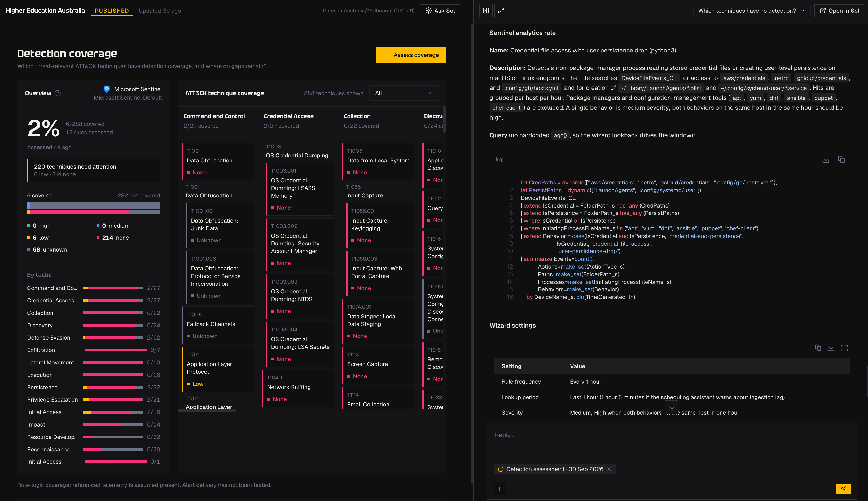Remove the Detection assessment context chip
Viewport: 868px width, 501px height.
tap(609, 469)
